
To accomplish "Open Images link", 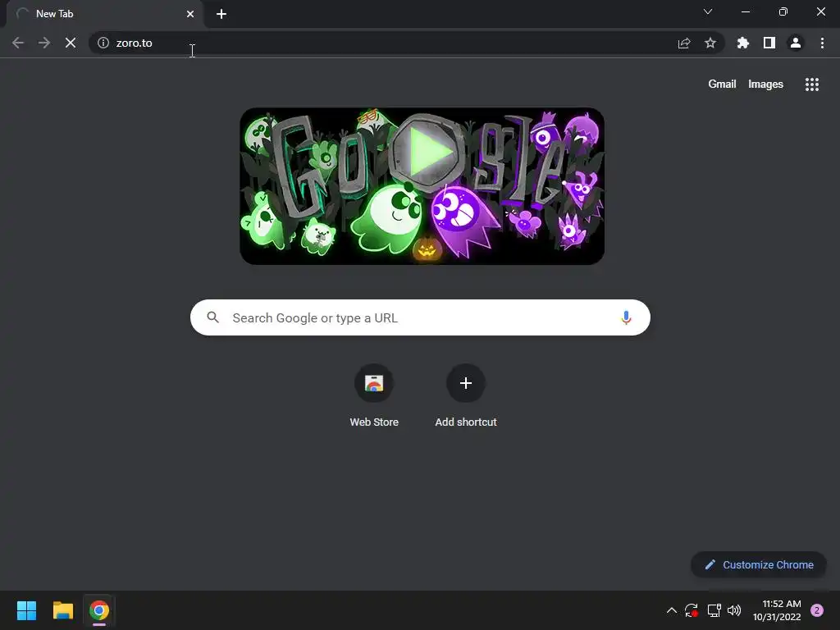I will tap(765, 84).
